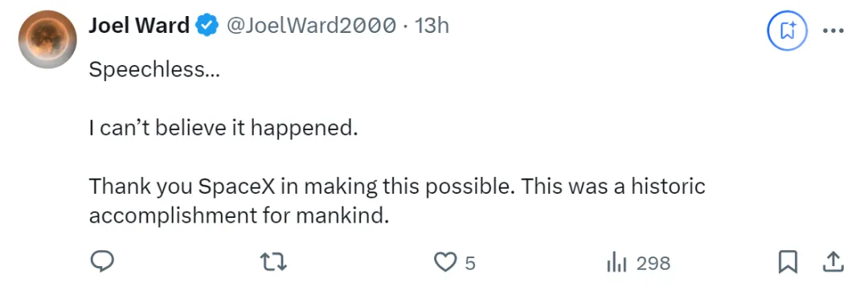This screenshot has height=291, width=868.
Task: Click the 298 views count
Action: [653, 264]
